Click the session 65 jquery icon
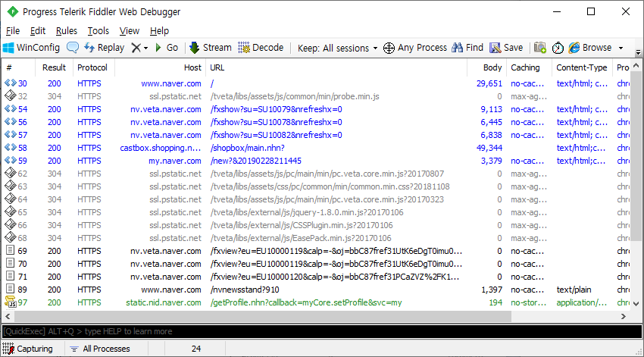Screen dimensions: 644x357 click(x=11, y=211)
